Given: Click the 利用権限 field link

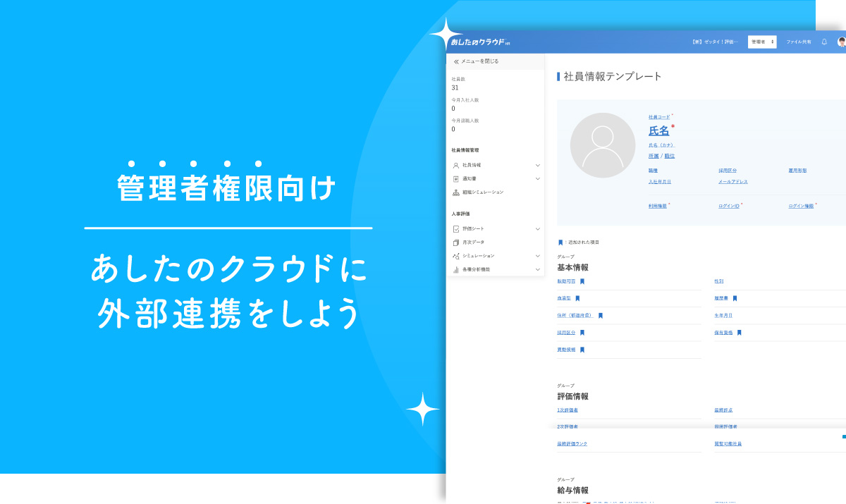Looking at the screenshot, I should 658,207.
